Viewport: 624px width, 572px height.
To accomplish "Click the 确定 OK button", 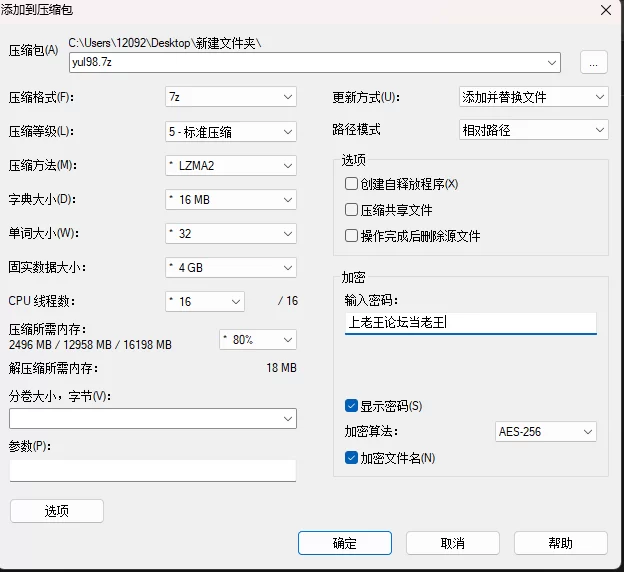I will coord(345,543).
